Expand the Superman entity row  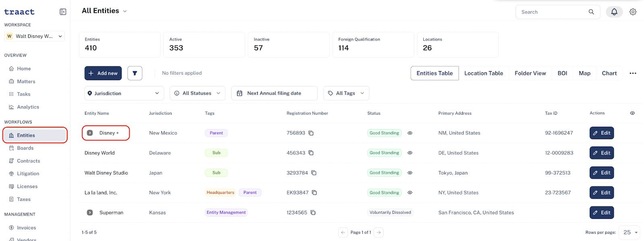tap(90, 213)
